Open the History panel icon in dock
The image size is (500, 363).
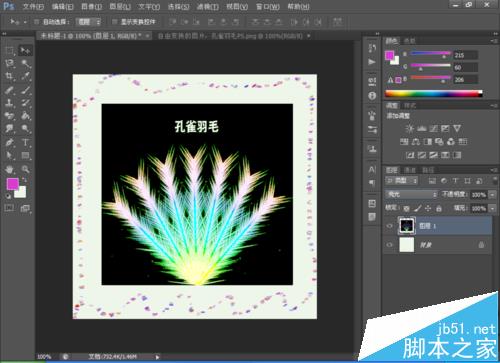(x=372, y=48)
